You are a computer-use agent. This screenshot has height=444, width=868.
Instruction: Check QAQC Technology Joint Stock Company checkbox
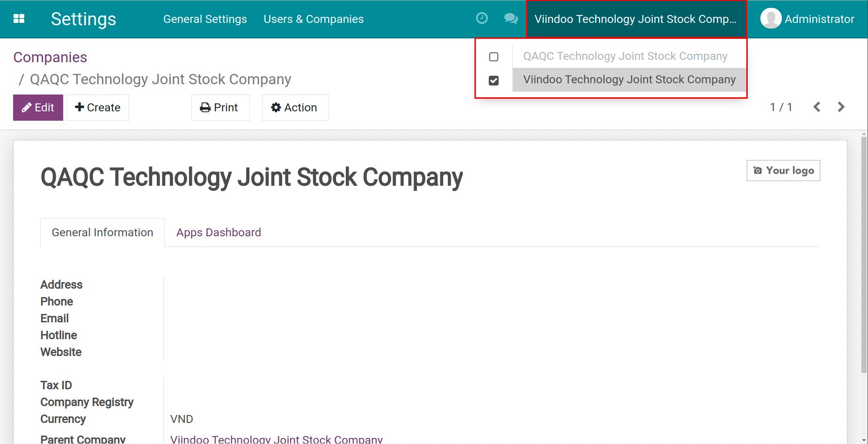[494, 57]
